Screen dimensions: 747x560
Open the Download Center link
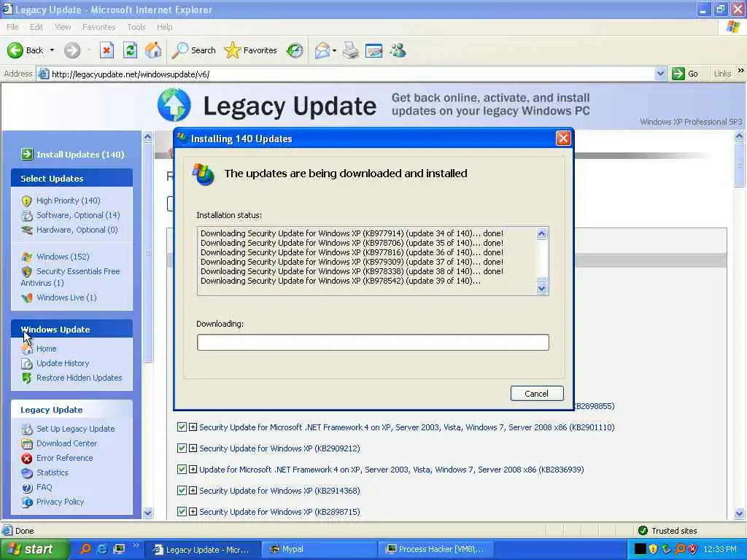pos(66,443)
